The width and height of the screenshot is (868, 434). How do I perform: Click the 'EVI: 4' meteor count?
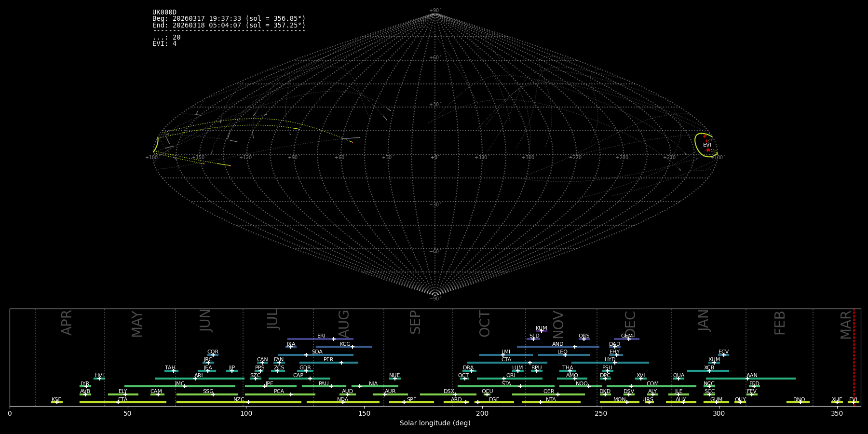click(164, 44)
